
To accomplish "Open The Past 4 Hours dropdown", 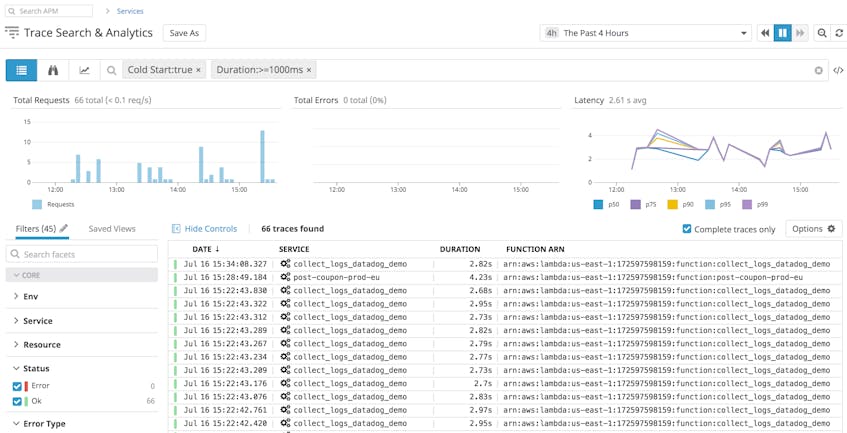I will pos(646,33).
